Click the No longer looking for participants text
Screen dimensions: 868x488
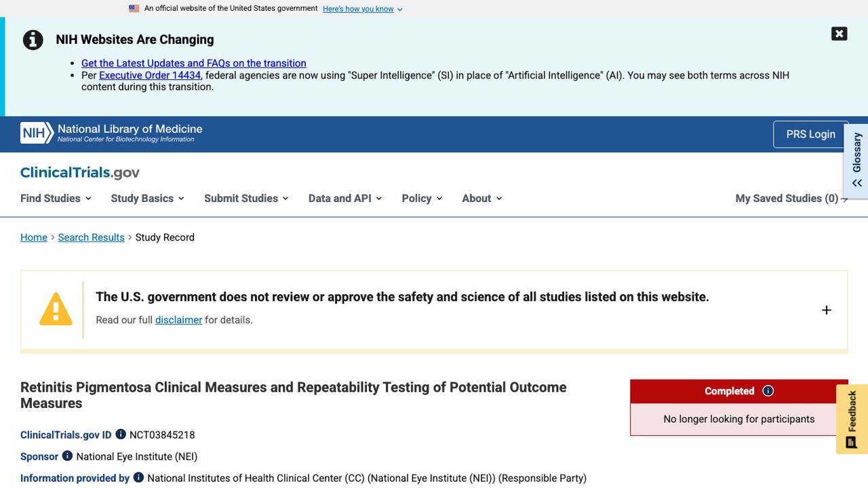coord(739,419)
